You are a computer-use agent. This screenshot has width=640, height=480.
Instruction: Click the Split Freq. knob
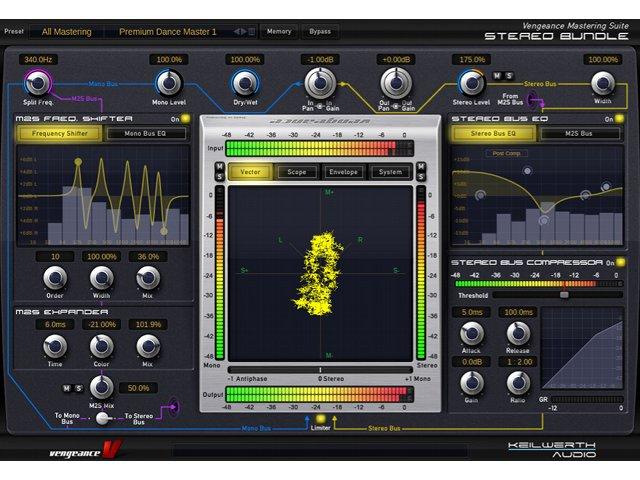tap(38, 82)
